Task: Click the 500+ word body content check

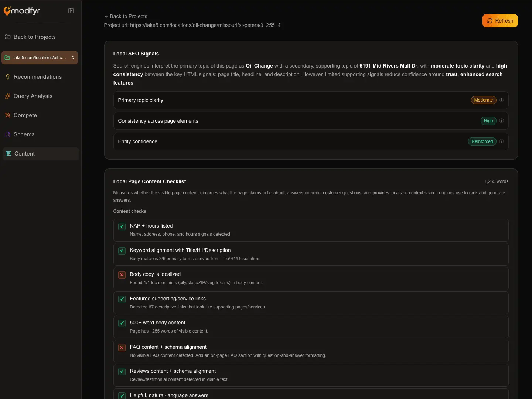Action: click(x=122, y=323)
